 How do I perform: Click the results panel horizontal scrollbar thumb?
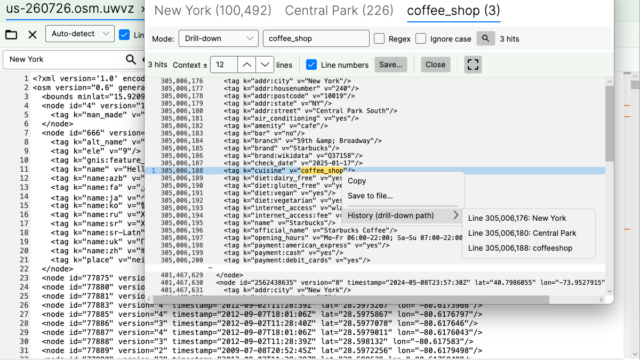coord(351,300)
